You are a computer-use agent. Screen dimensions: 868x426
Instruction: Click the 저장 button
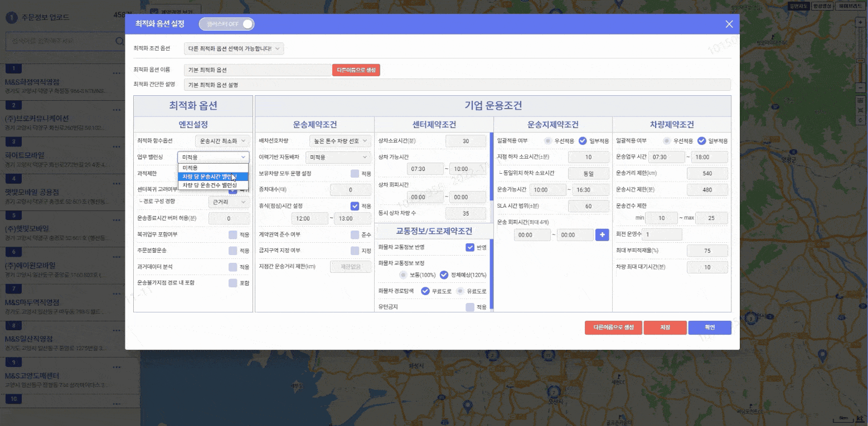pos(665,327)
